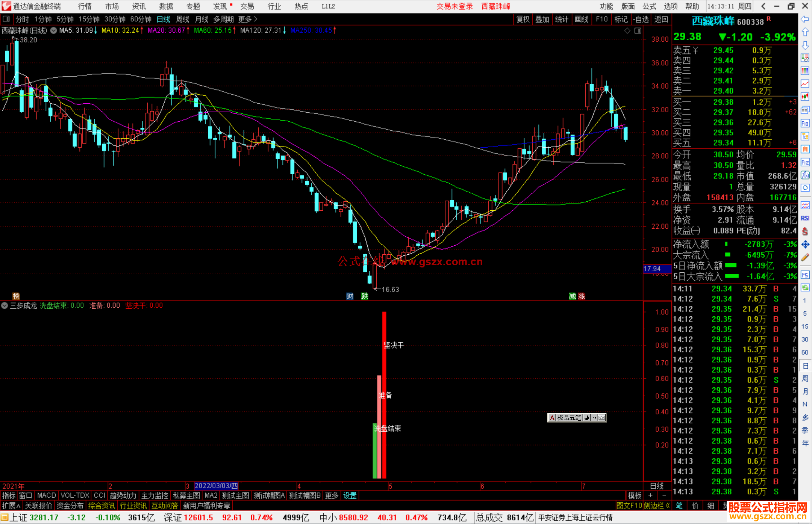Screen dimensions: 812x524
Task: Click the 榜 marker at chart bottom-left
Action: tap(16, 296)
